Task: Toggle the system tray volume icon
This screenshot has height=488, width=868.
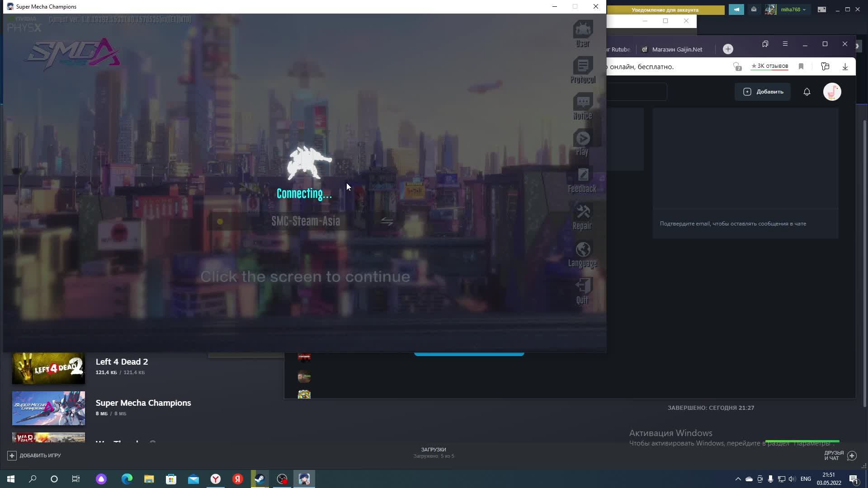Action: click(x=792, y=479)
